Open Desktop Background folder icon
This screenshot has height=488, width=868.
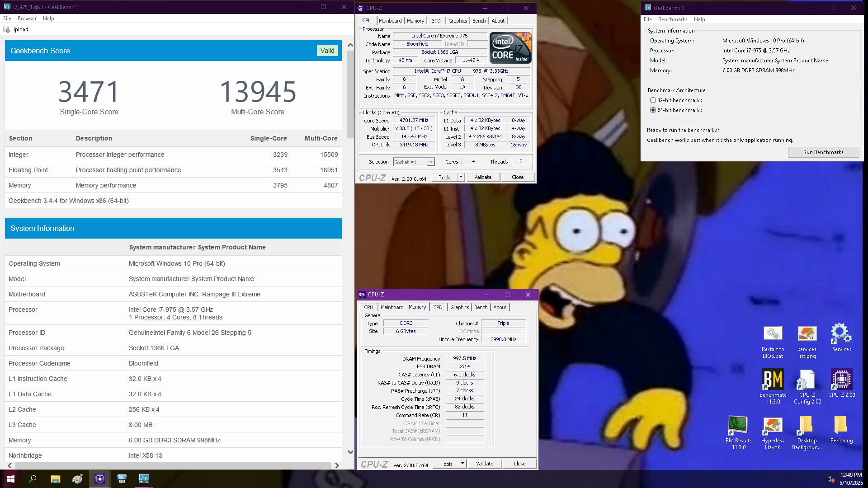[x=807, y=432]
